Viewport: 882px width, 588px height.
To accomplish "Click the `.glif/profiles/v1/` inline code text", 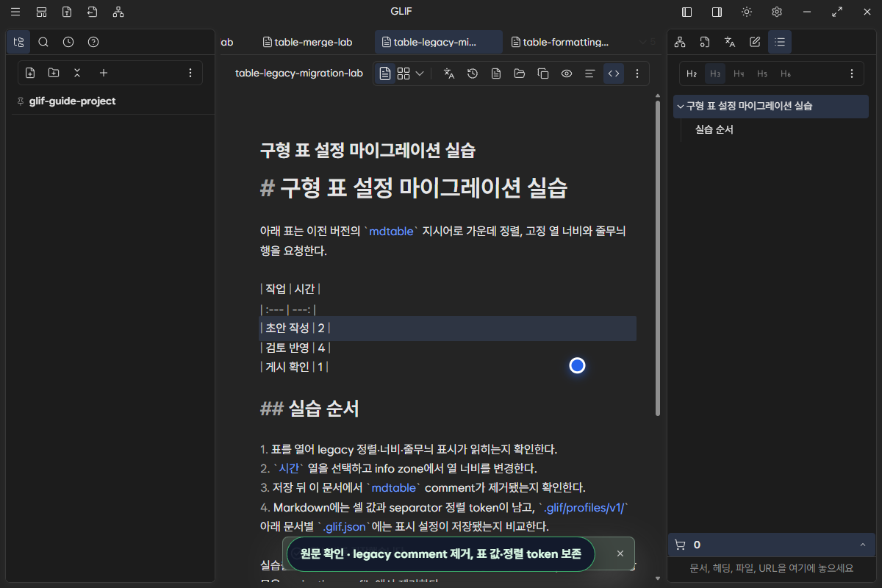I will tap(584, 507).
